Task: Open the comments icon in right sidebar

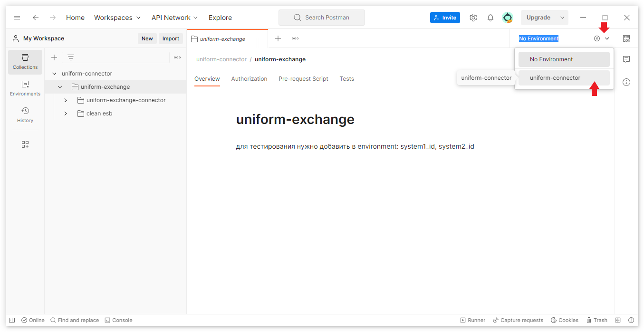Action: [626, 59]
